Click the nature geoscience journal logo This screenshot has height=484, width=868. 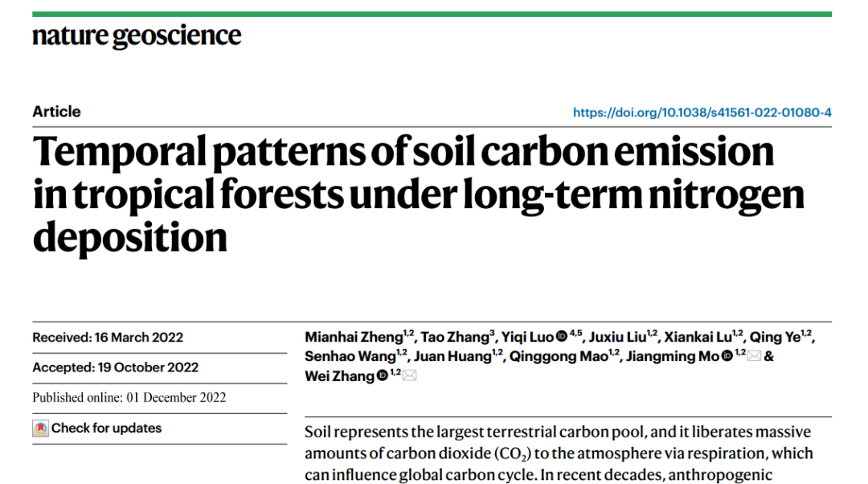(137, 36)
